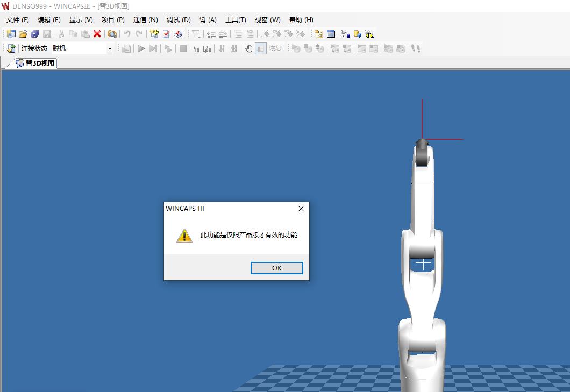Open the 工具(T) tools menu
Image resolution: width=570 pixels, height=392 pixels.
point(236,20)
